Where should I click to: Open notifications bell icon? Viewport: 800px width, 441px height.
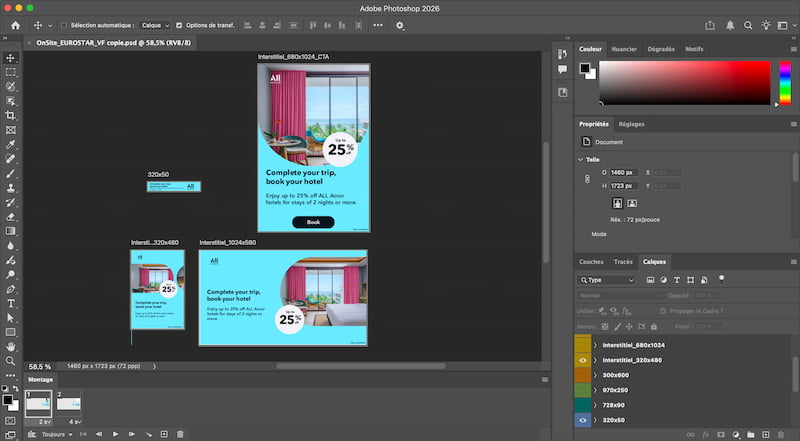(x=730, y=25)
